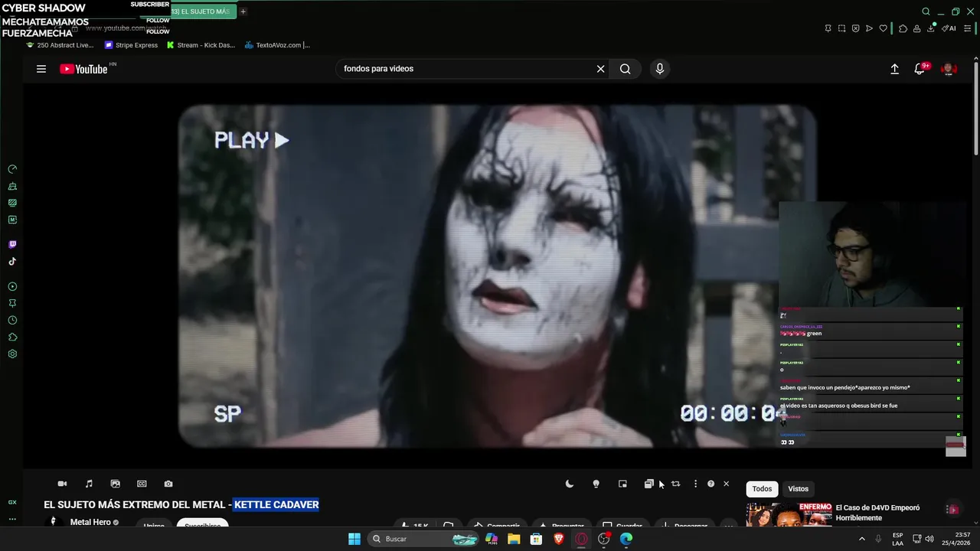The width and height of the screenshot is (980, 551).
Task: Click the camera screenshot icon below the player
Action: [168, 484]
